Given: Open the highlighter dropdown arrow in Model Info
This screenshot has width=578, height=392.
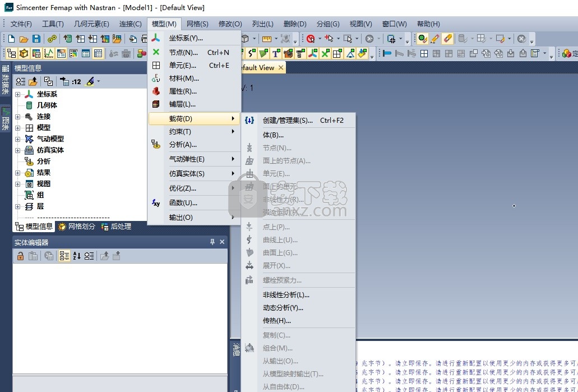Looking at the screenshot, I should pyautogui.click(x=99, y=81).
